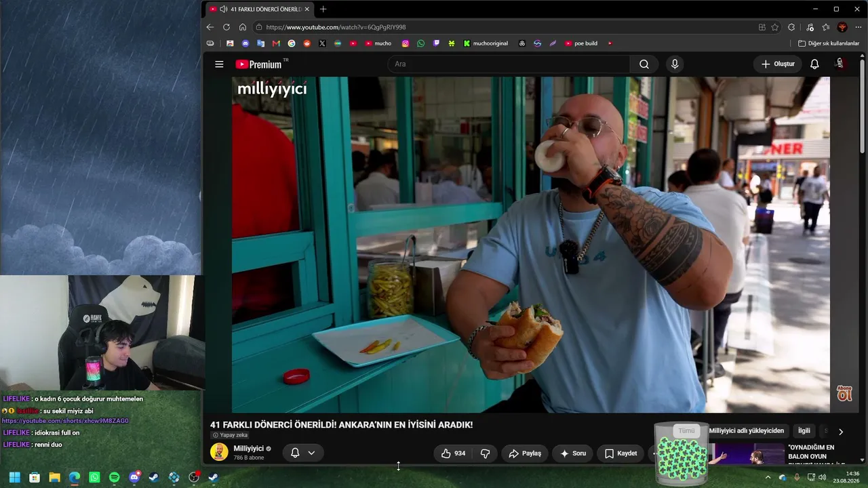
Task: Open the Reddit bookmark icon
Action: point(307,43)
